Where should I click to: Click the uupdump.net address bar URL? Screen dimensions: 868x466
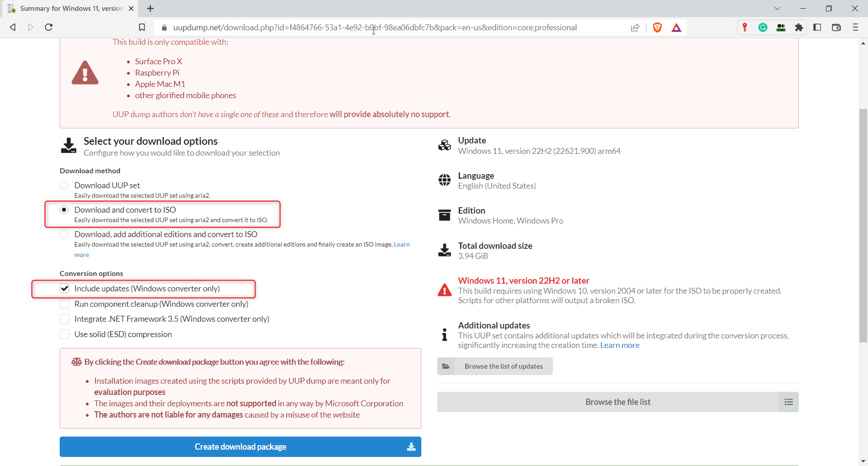point(375,28)
